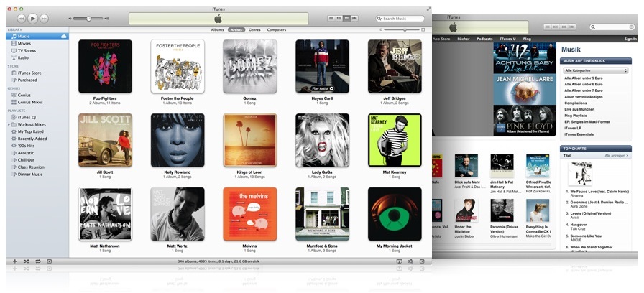Toggle repeat in the bottom bar
Viewport: 644px width, 293px height.
(37, 261)
